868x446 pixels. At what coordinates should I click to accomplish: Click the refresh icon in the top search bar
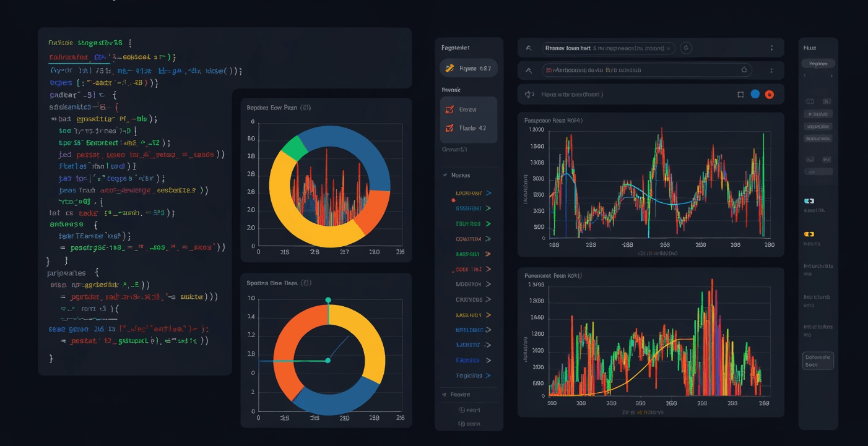tap(687, 48)
